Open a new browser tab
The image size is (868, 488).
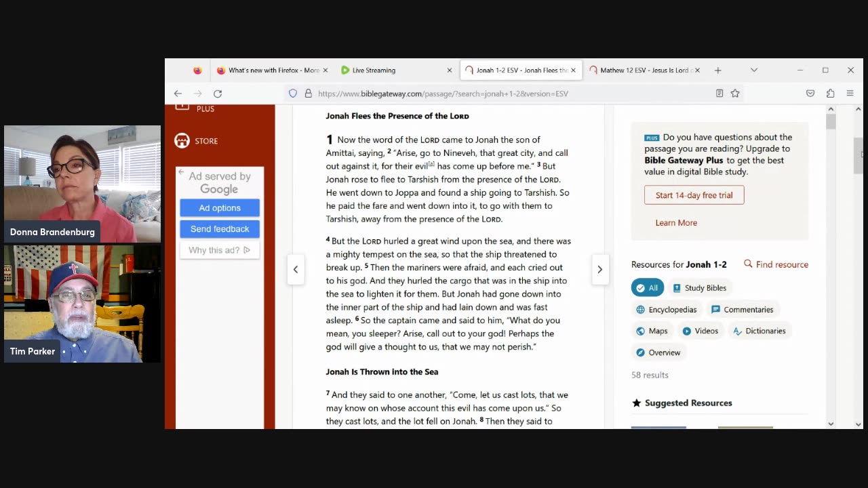coord(717,70)
